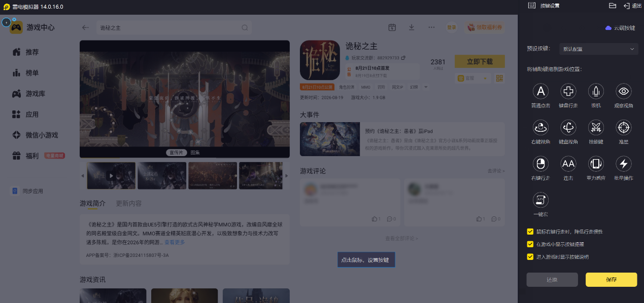Click the 角色扮演 tag

(347, 87)
